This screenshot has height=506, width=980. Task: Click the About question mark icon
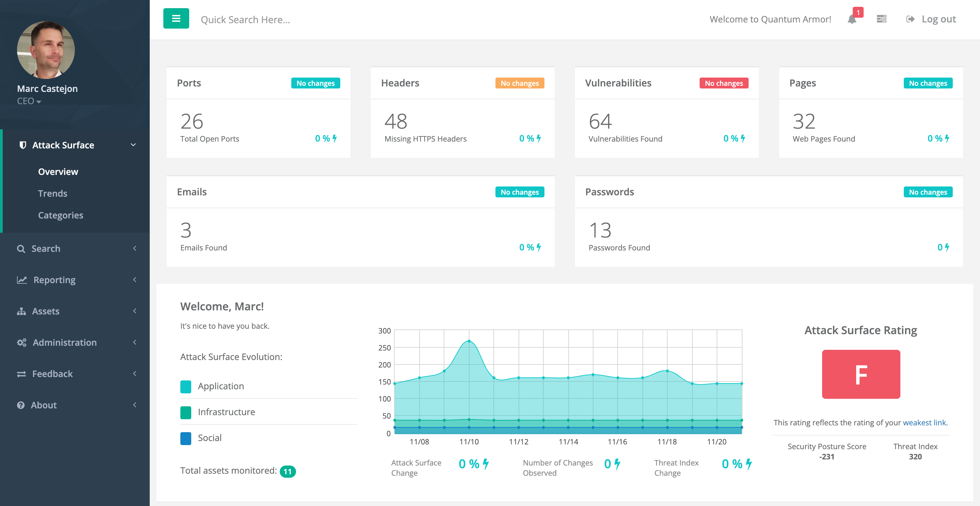click(x=21, y=405)
